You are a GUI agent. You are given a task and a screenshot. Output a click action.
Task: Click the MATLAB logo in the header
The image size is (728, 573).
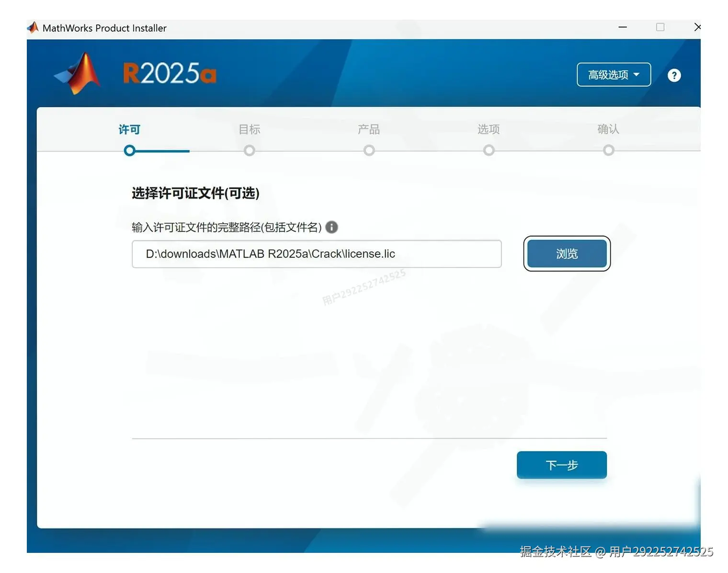click(x=78, y=73)
